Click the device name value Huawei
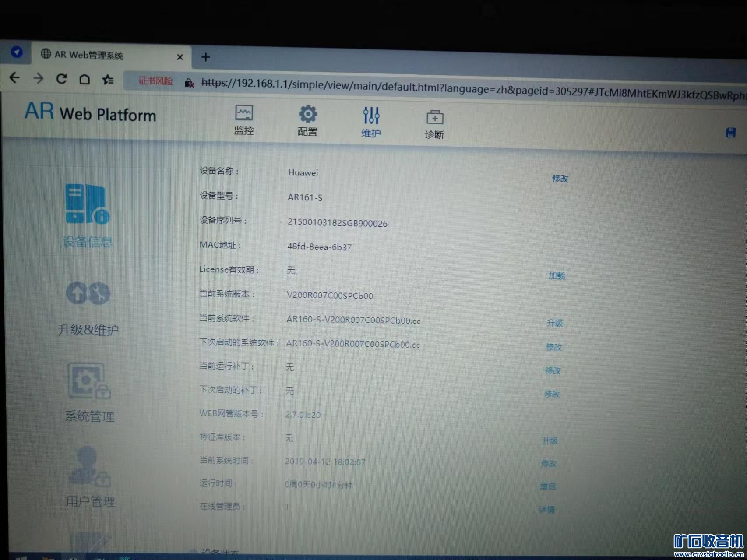Screen dimensions: 747x560 point(303,172)
